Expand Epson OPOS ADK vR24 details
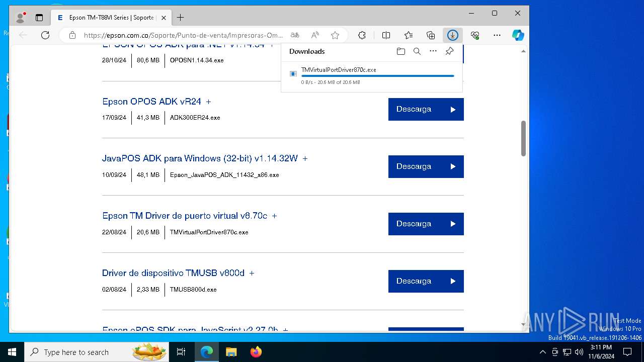 [x=208, y=102]
